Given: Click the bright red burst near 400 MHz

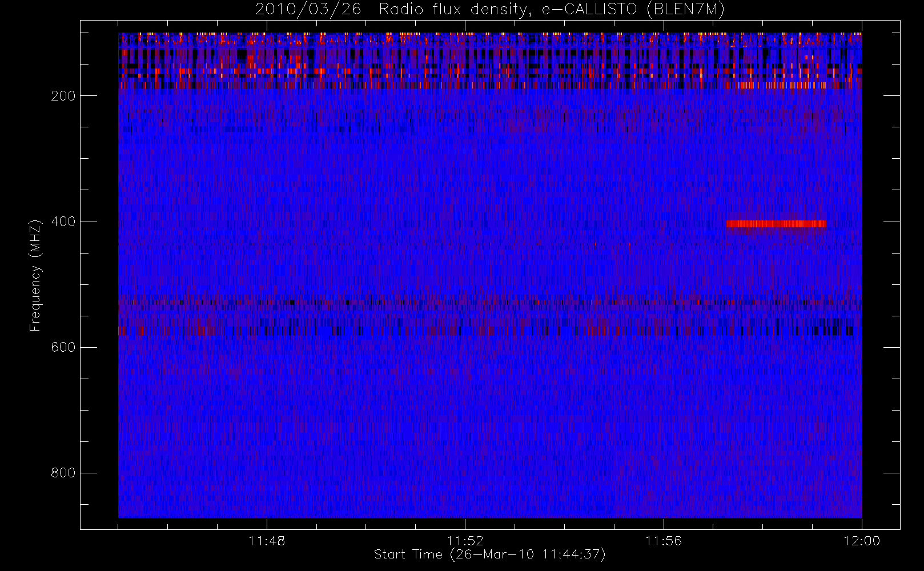Looking at the screenshot, I should point(776,224).
